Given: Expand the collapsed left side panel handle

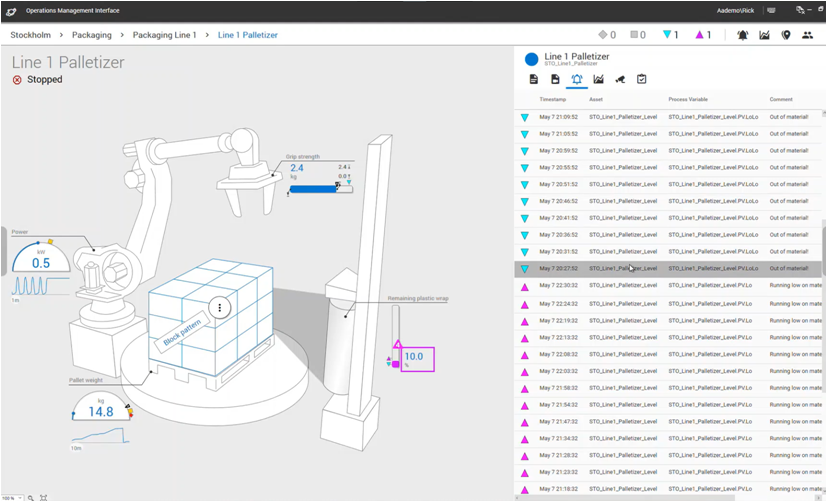Looking at the screenshot, I should pyautogui.click(x=4, y=250).
